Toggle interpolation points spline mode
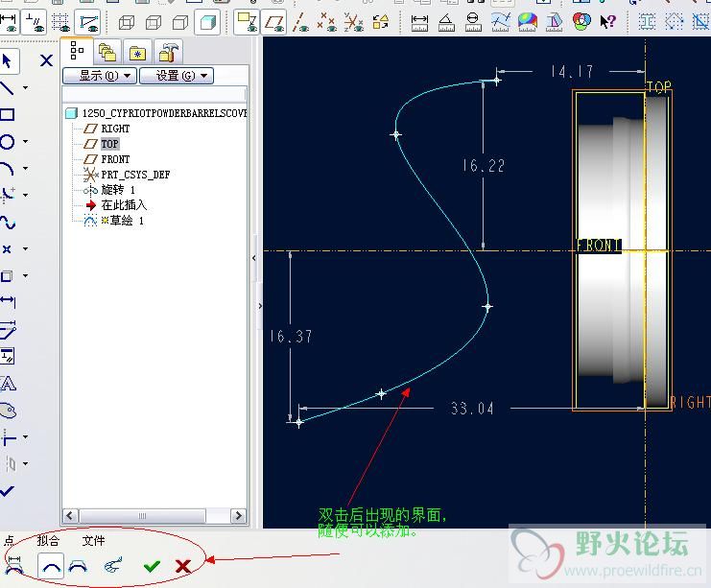Image resolution: width=711 pixels, height=588 pixels. 51,566
